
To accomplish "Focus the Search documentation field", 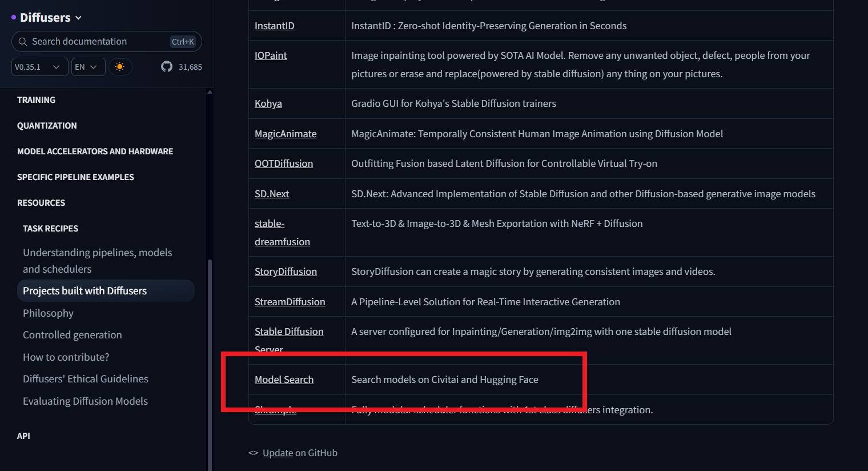I will (107, 42).
